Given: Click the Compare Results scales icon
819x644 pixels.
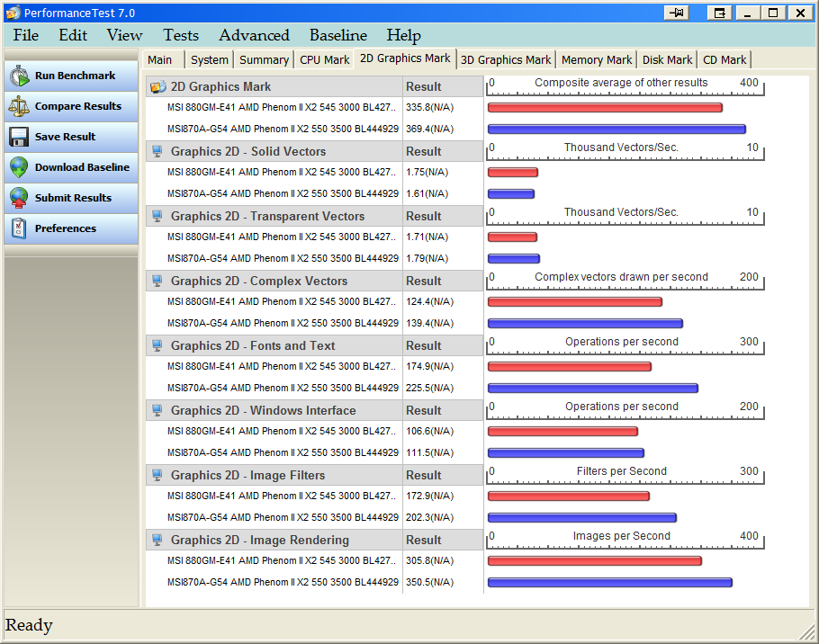Looking at the screenshot, I should (x=19, y=106).
